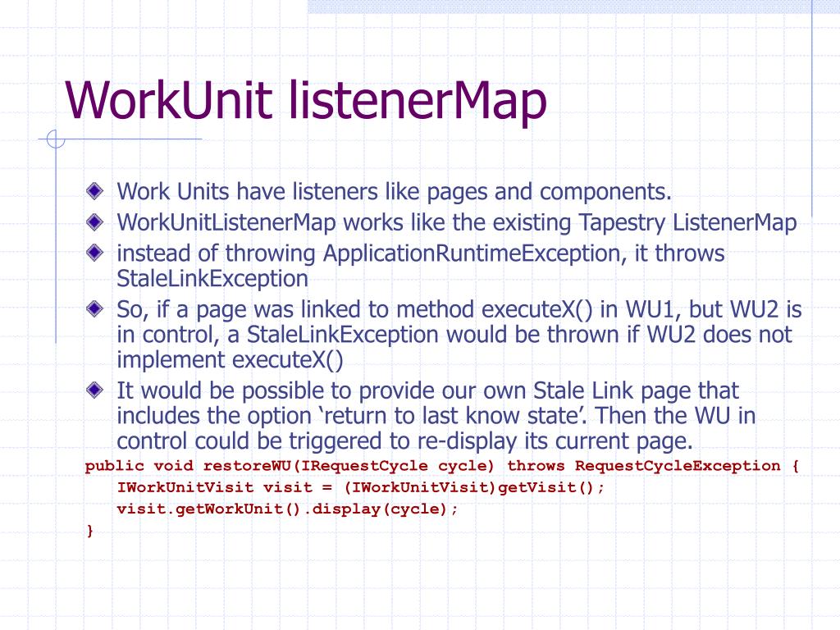Click the bullet "Work Units have listeners like pages and components."
Image resolution: width=840 pixels, height=630 pixels.
(394, 192)
